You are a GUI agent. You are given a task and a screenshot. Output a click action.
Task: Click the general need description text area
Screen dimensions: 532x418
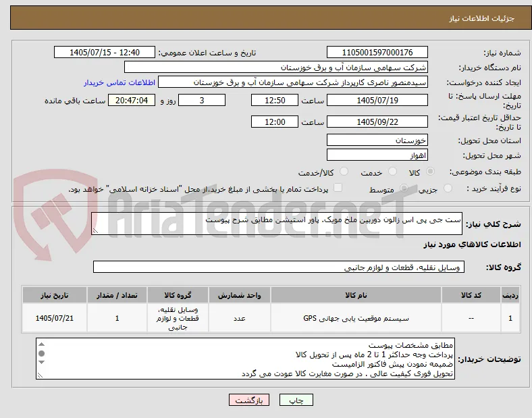tap(277, 224)
